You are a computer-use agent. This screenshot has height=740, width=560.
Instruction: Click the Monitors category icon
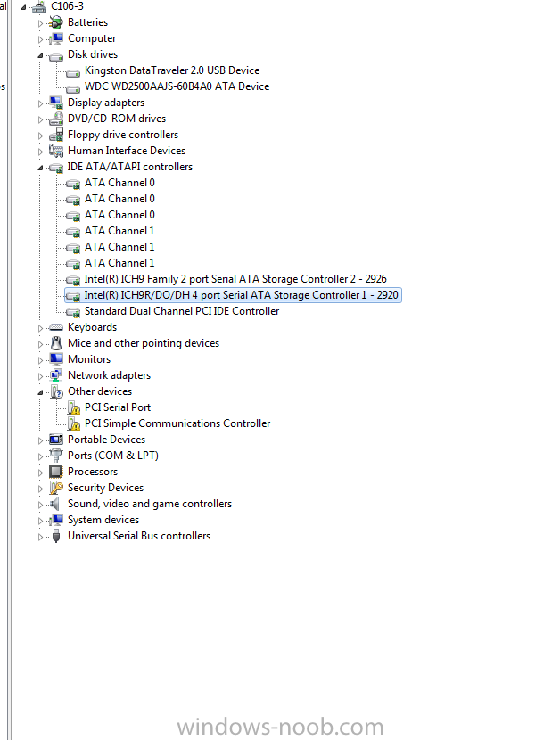coord(55,359)
